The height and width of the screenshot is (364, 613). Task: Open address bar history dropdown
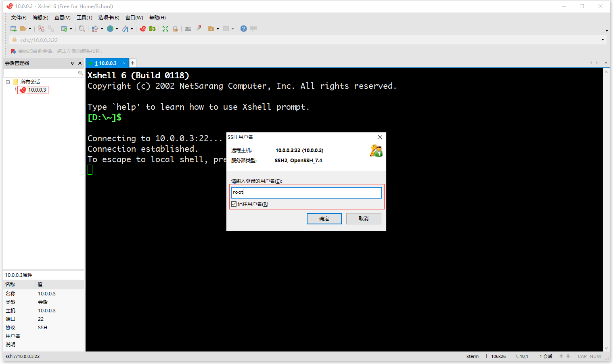coord(603,40)
